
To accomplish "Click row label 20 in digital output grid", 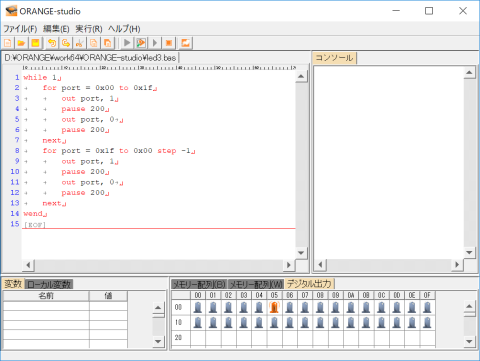I will coord(178,337).
